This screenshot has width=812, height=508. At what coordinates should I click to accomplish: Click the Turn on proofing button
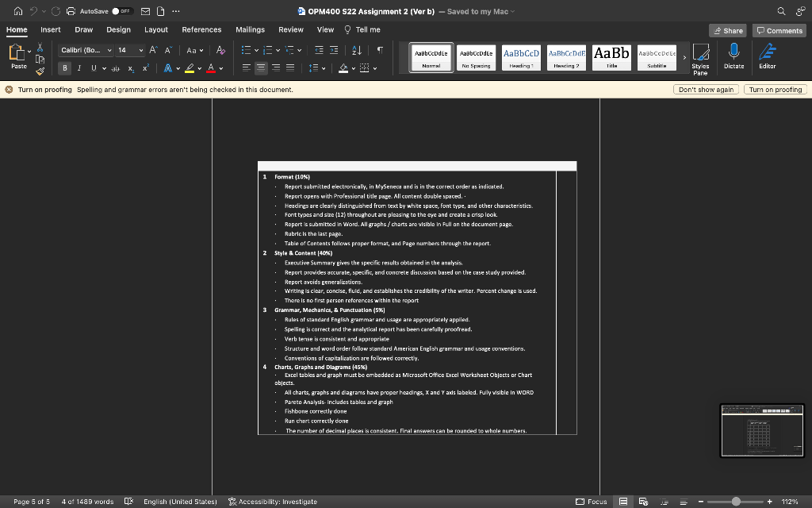pos(776,90)
